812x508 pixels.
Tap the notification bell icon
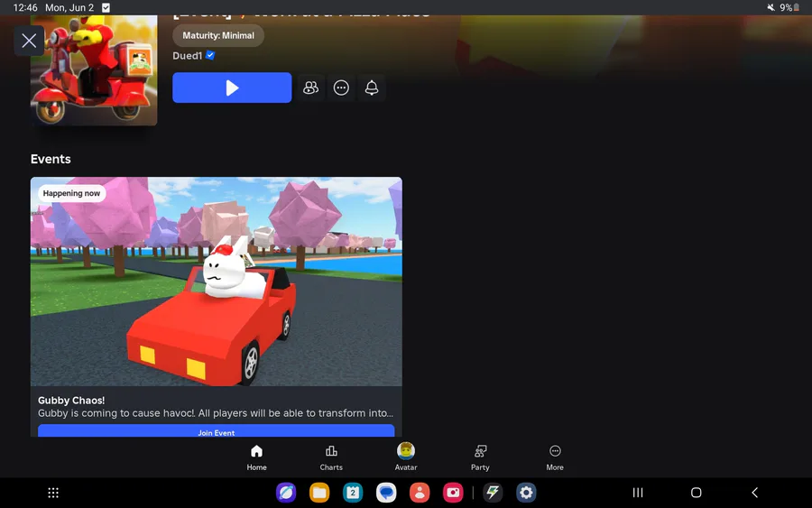[x=372, y=88]
